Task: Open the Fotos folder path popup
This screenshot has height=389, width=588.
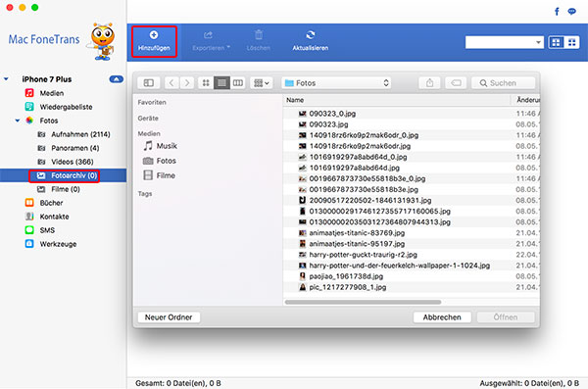Action: tap(336, 83)
